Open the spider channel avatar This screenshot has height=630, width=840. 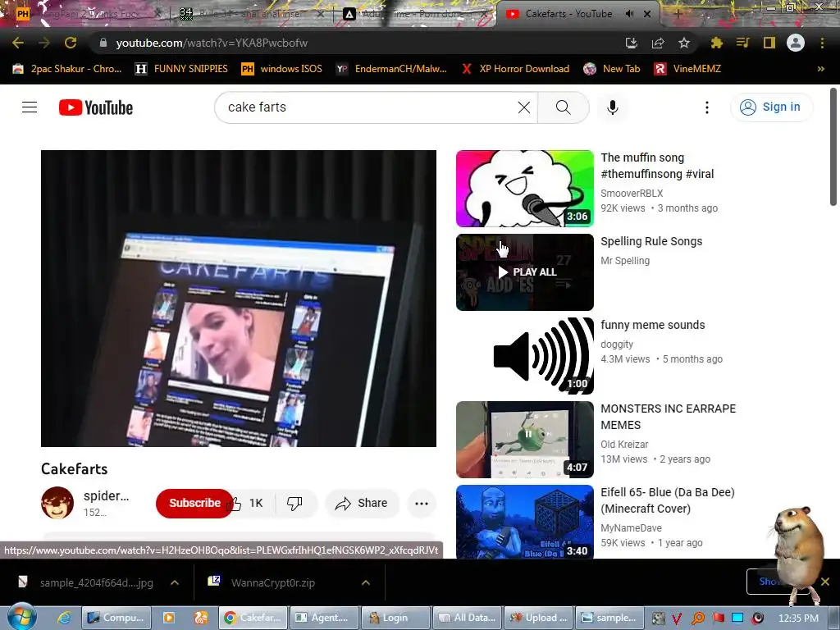57,503
